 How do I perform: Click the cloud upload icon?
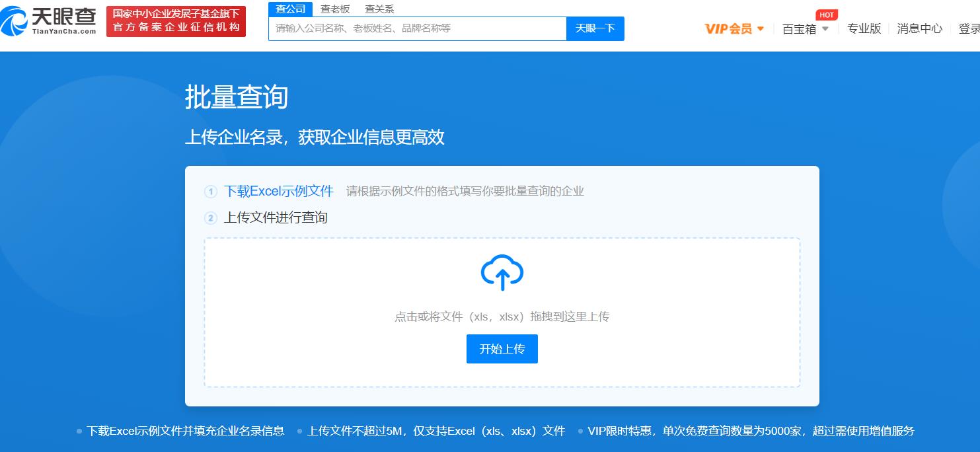click(x=502, y=272)
